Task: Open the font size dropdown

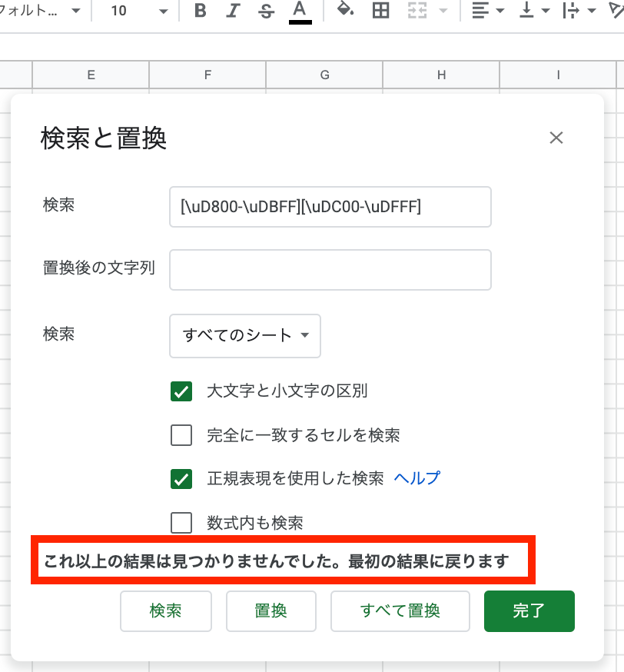Action: 138,12
